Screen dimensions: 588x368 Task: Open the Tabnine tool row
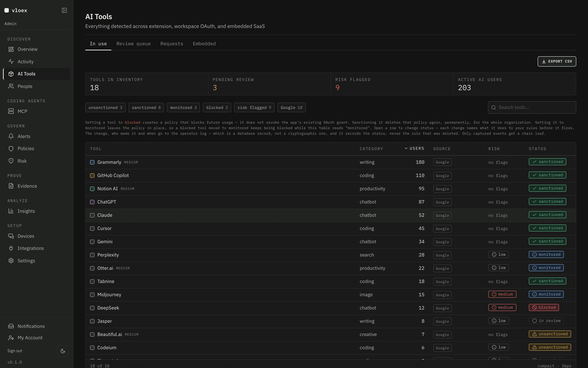point(331,282)
